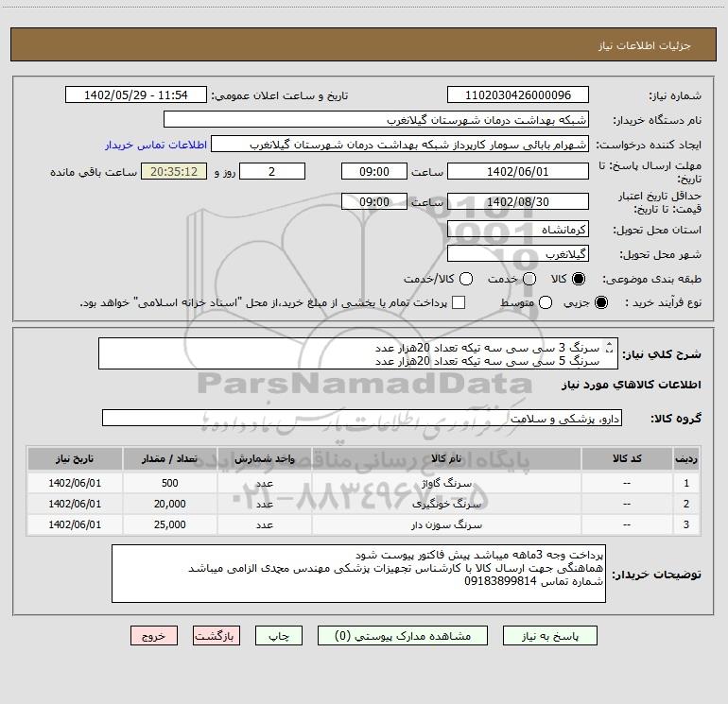
Task: Click the خروج exit button
Action: pyautogui.click(x=154, y=636)
